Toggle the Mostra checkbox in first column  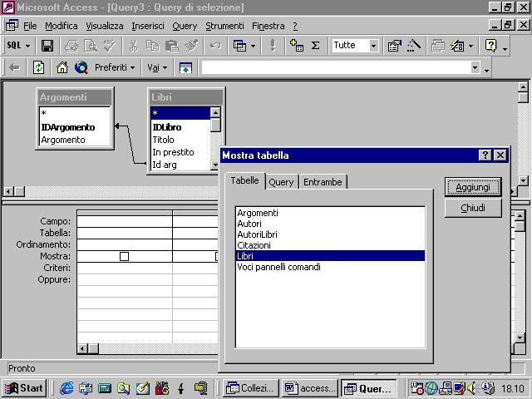(x=124, y=257)
